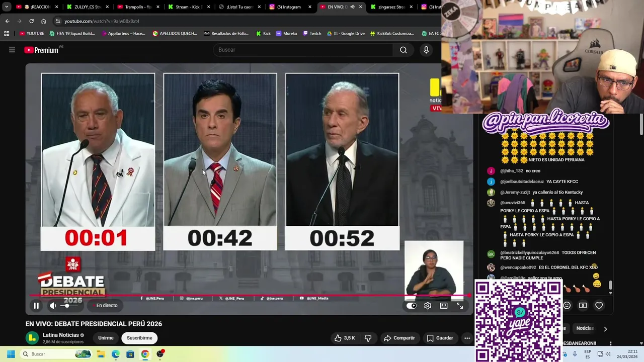Open the '!!! - Google Drive' bookmark
Viewport: 644px width, 362px height.
point(346,34)
